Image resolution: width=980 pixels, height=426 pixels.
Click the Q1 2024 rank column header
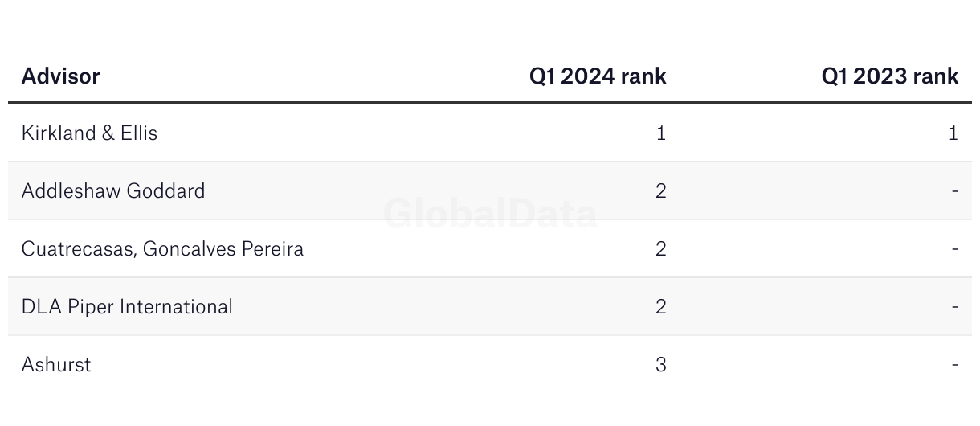[597, 76]
